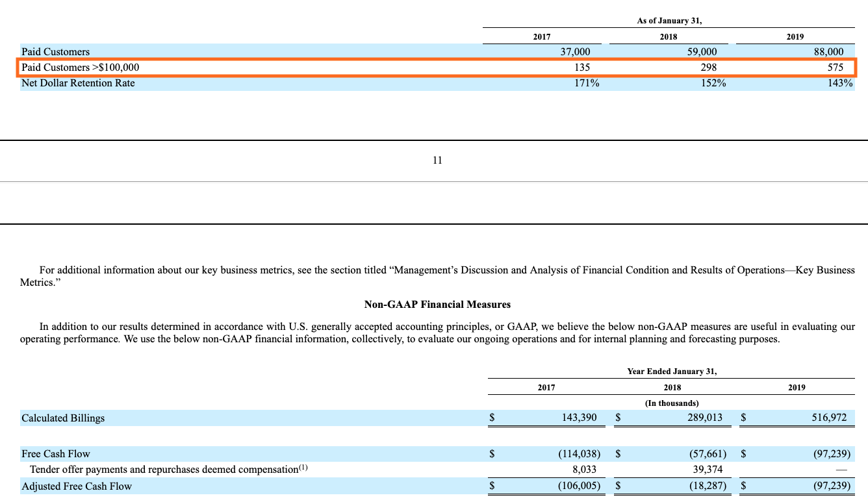Click the Calculated Billings row label
Image resolution: width=868 pixels, height=504 pixels.
click(62, 418)
